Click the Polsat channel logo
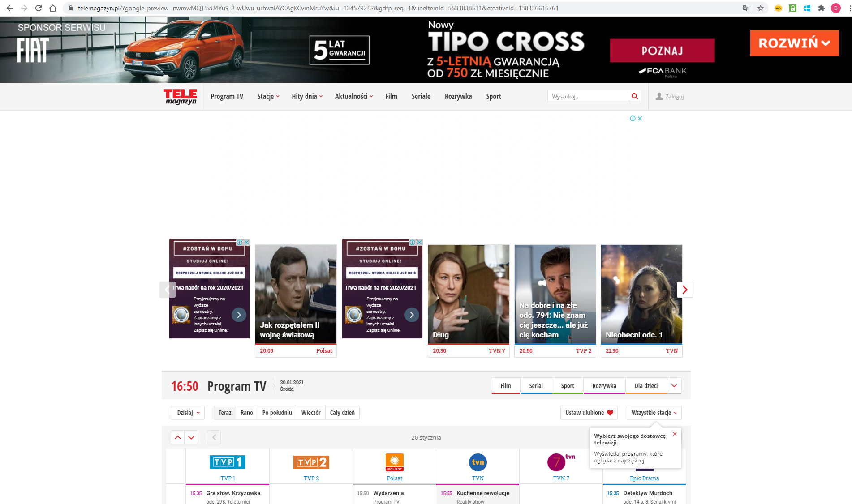This screenshot has width=852, height=504. coord(395,462)
